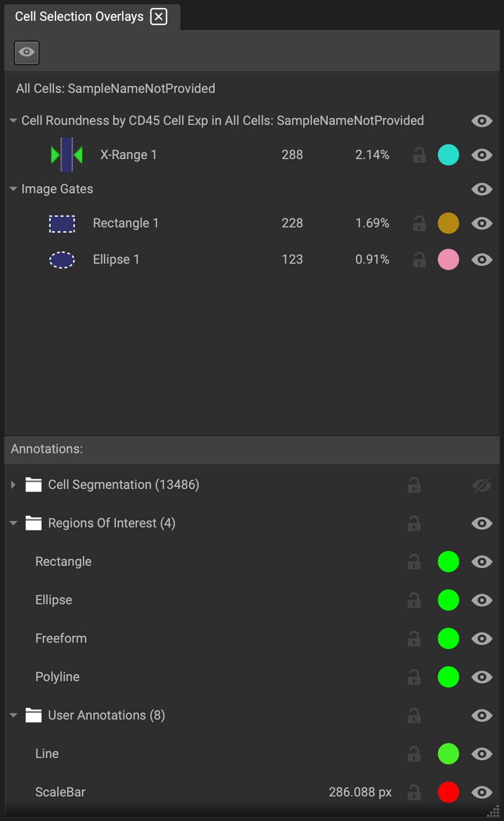The height and width of the screenshot is (821, 504).
Task: Collapse the Image Gates group
Action: [13, 189]
